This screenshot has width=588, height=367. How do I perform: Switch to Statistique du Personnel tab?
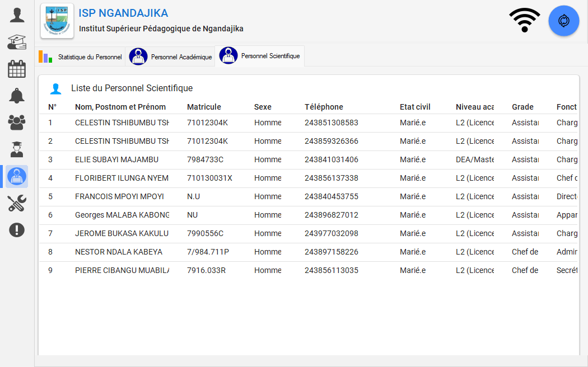click(81, 57)
